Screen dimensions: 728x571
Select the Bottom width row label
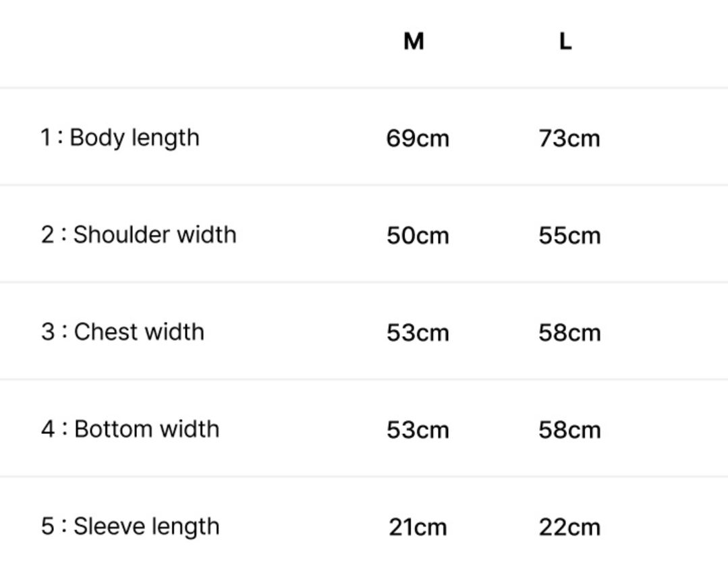[146, 429]
